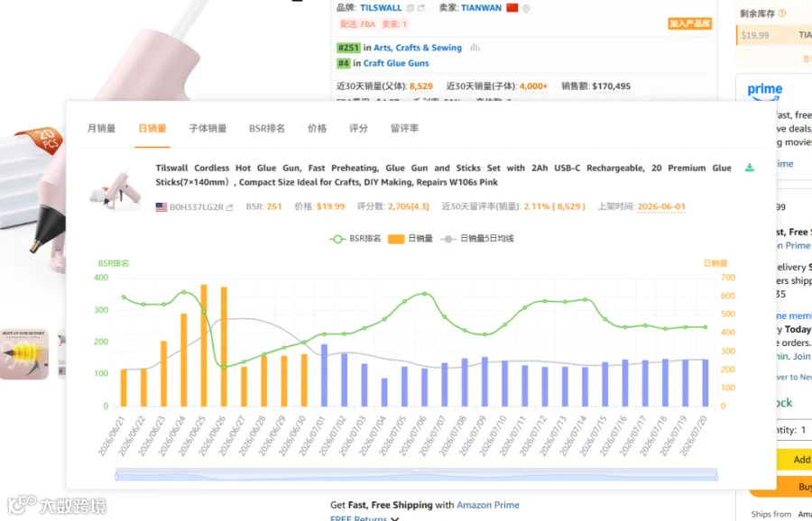Click the orange sales bar for 2026/06/25
The height and width of the screenshot is (521, 812).
pyautogui.click(x=204, y=345)
